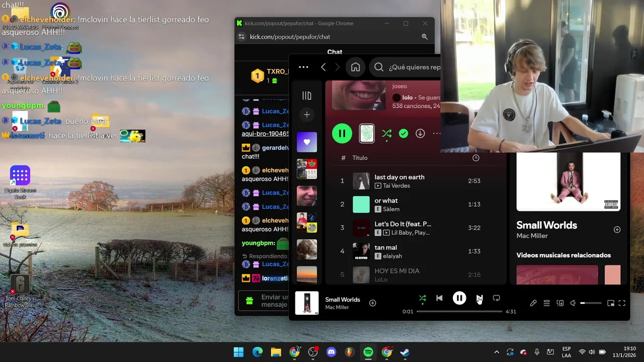Collapse Your Library sidebar icon
The height and width of the screenshot is (362, 644).
point(306,96)
